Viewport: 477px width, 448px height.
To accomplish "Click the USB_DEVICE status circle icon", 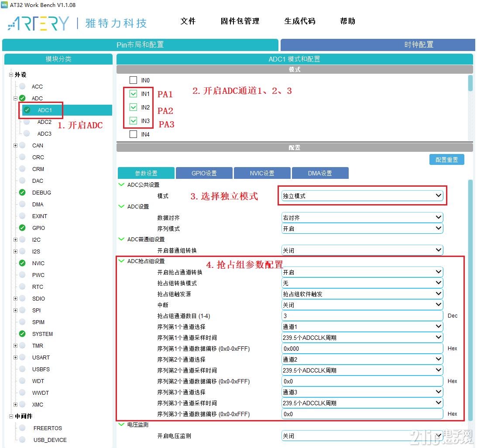I will tap(22, 439).
